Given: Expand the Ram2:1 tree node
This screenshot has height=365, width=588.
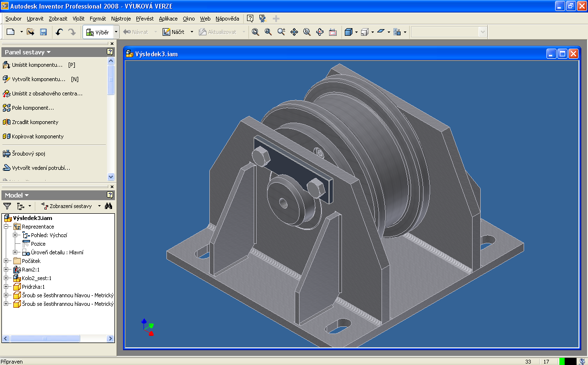Looking at the screenshot, I should [6, 270].
